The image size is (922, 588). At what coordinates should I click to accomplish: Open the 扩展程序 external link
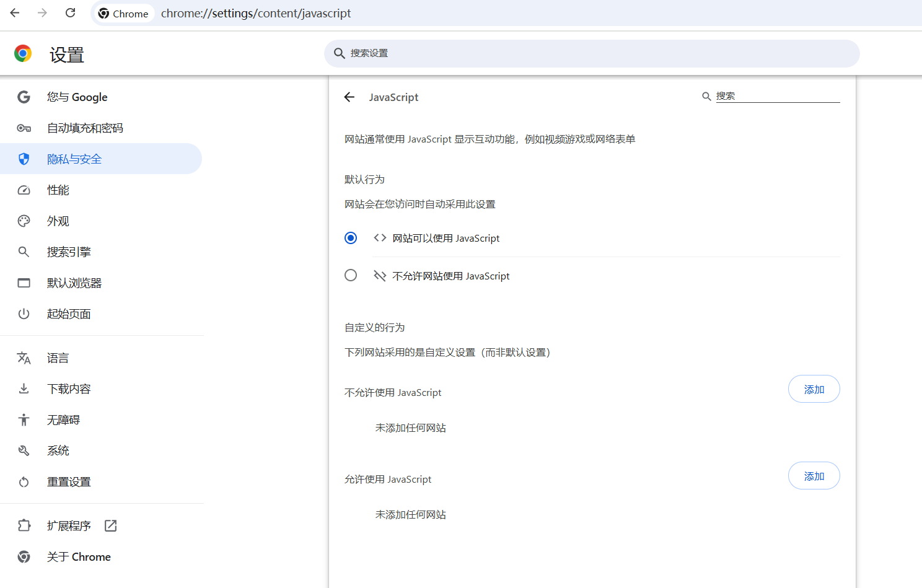pos(110,525)
